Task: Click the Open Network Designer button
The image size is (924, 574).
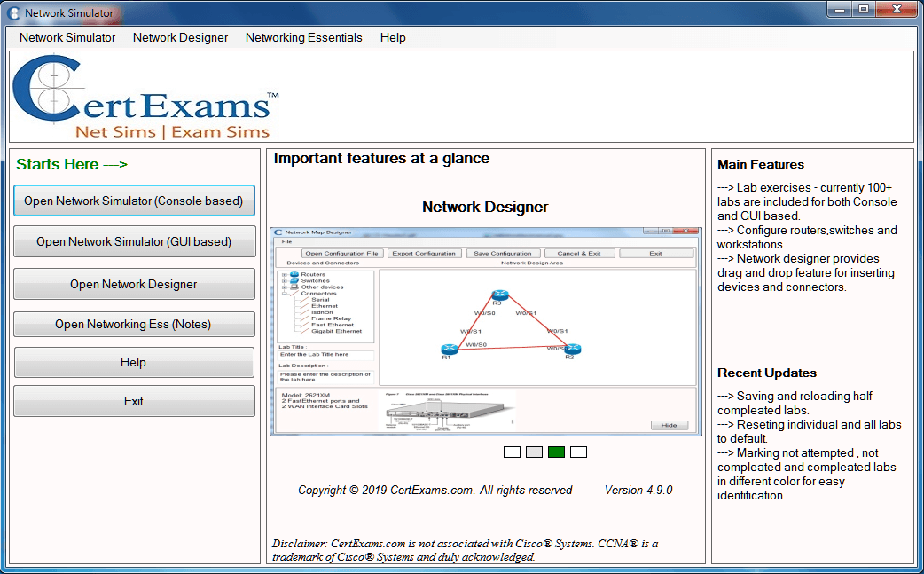Action: [134, 284]
